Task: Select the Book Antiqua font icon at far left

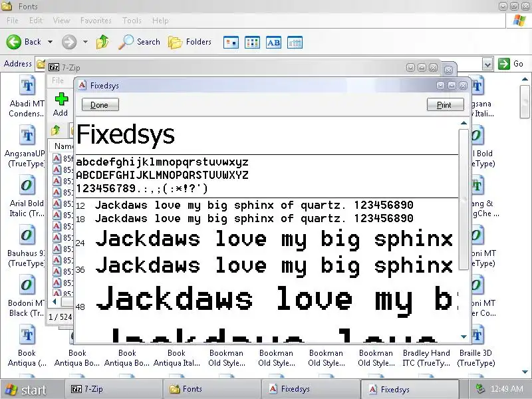Action: pos(27,335)
